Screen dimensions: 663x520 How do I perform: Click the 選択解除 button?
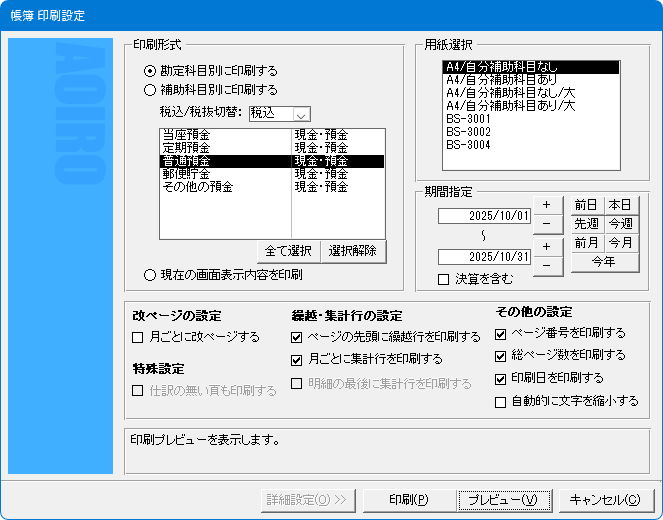[x=353, y=251]
